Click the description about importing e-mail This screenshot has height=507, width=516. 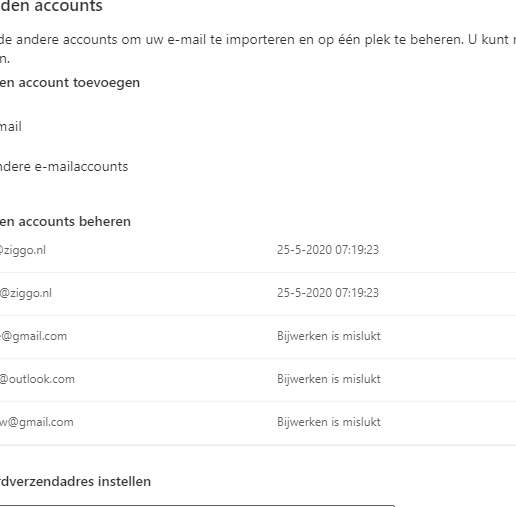tap(258, 49)
